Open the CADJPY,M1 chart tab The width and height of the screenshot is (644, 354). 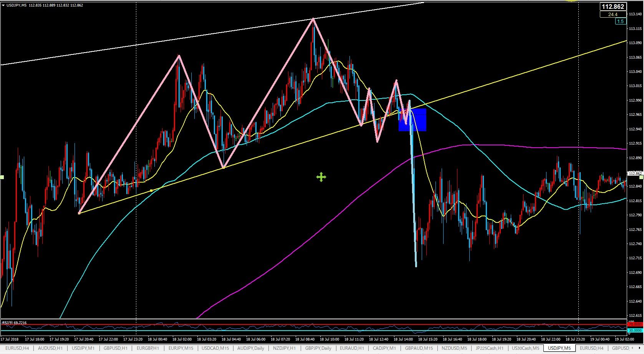[x=384, y=348]
